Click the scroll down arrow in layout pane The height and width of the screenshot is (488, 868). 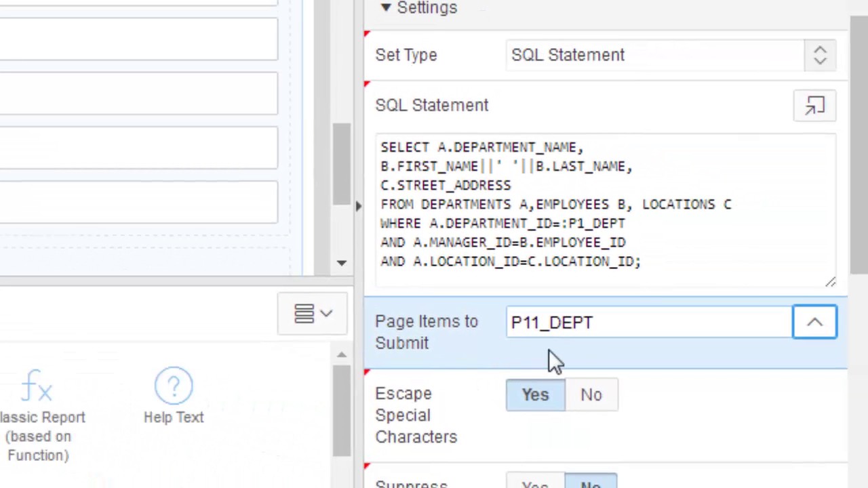tap(342, 263)
